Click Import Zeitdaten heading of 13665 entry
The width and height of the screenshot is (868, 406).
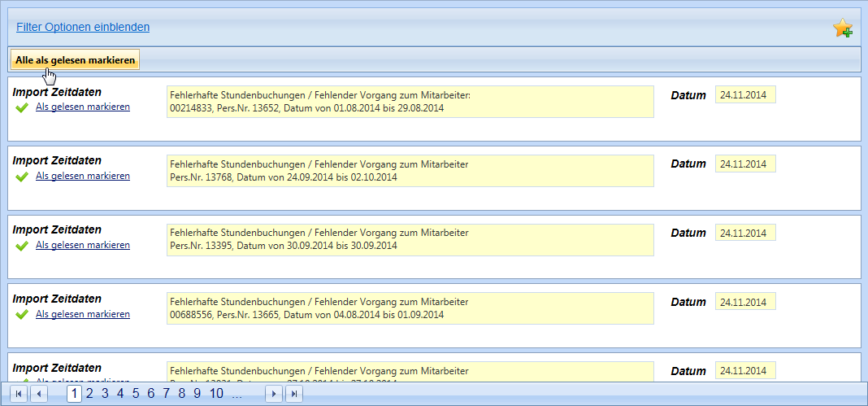(x=57, y=299)
